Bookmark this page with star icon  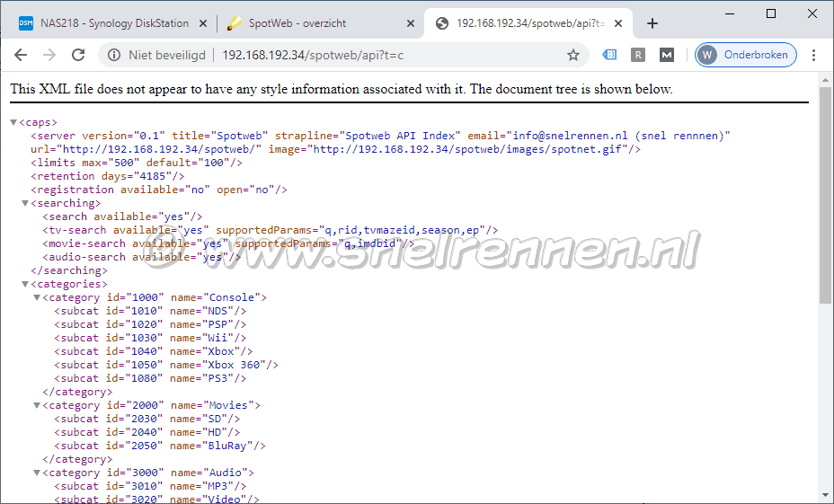(x=572, y=55)
